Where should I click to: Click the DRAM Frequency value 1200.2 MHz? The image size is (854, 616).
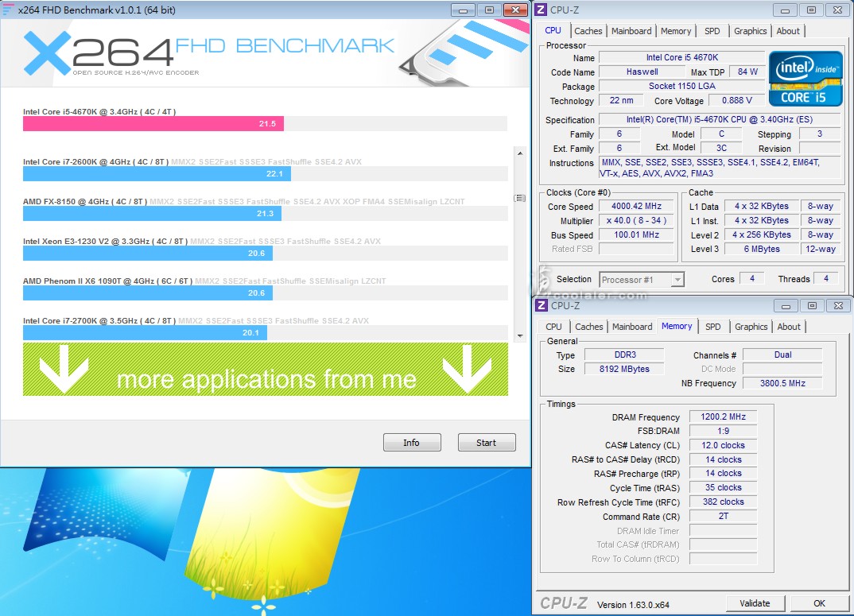[723, 416]
